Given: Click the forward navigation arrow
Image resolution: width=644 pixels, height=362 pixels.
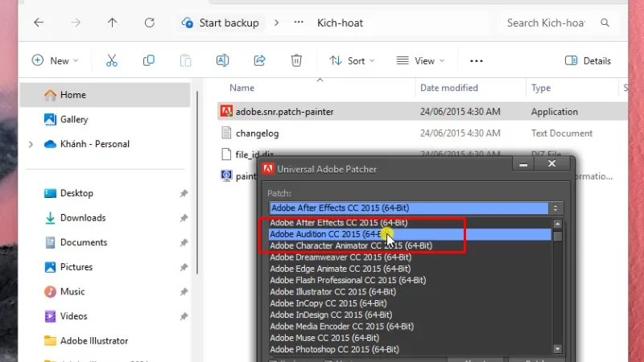Looking at the screenshot, I should coord(76,23).
